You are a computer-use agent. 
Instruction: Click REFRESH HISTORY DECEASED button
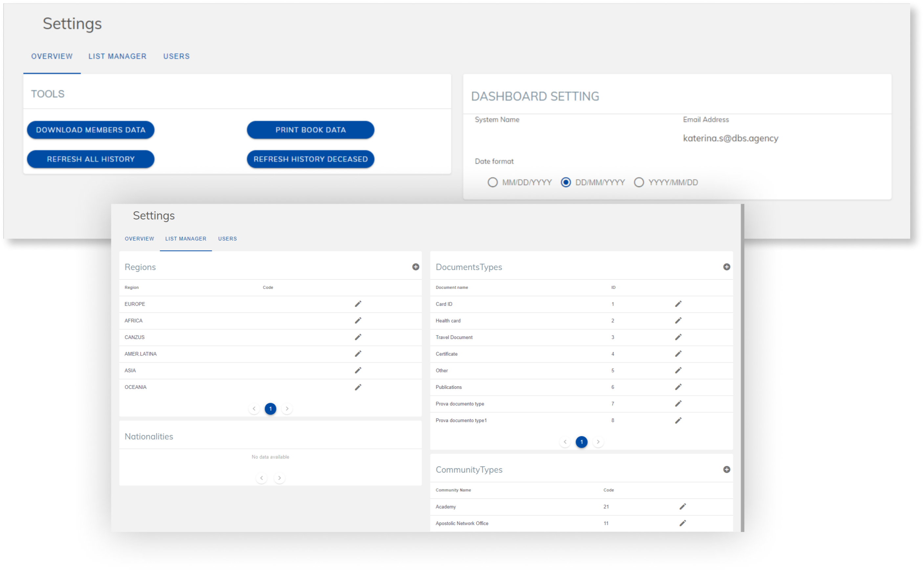pyautogui.click(x=310, y=159)
